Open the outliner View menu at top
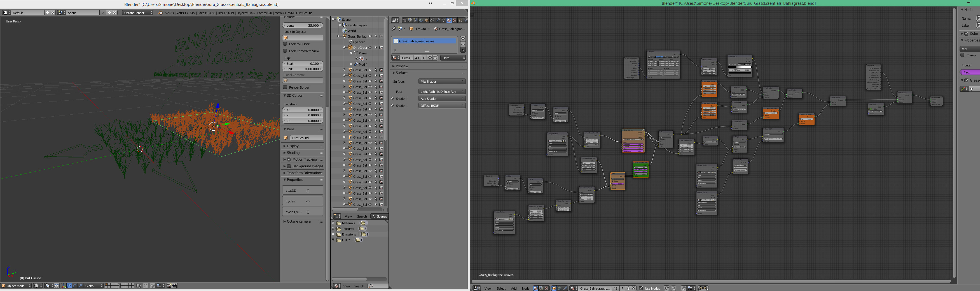 [x=348, y=216]
